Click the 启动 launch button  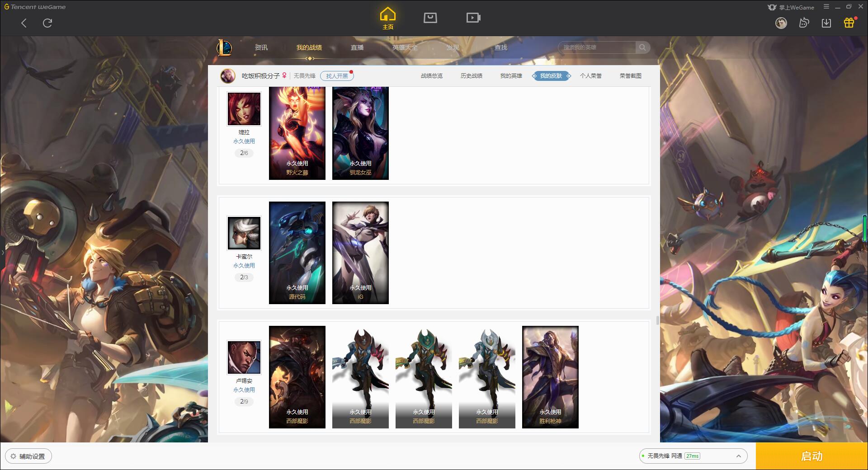tap(811, 456)
